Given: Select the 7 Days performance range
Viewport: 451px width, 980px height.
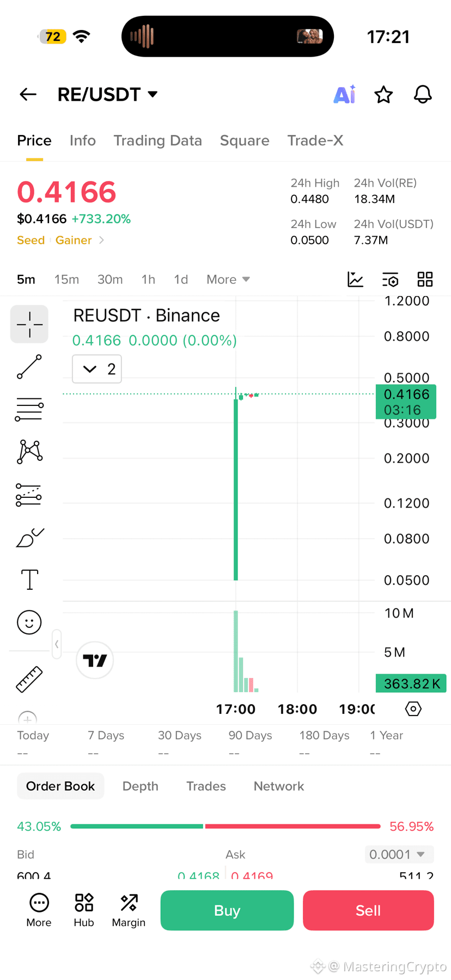Looking at the screenshot, I should [106, 743].
